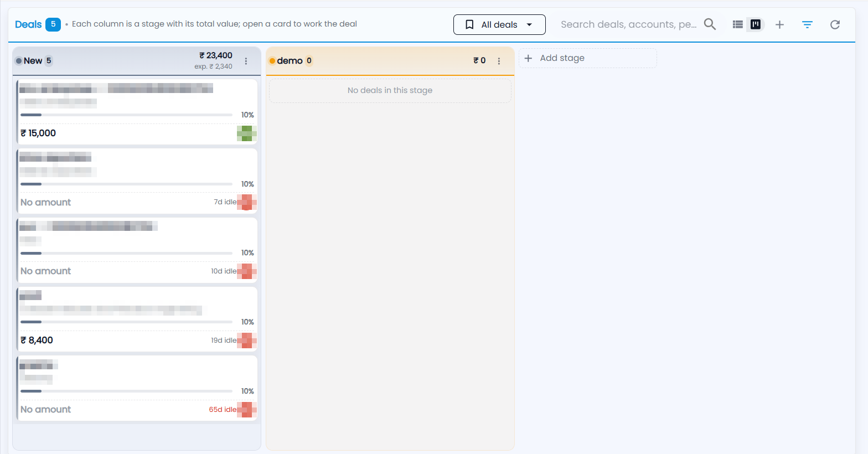Open the New stage three-dot menu
Viewport: 868px width, 454px height.
(246, 61)
